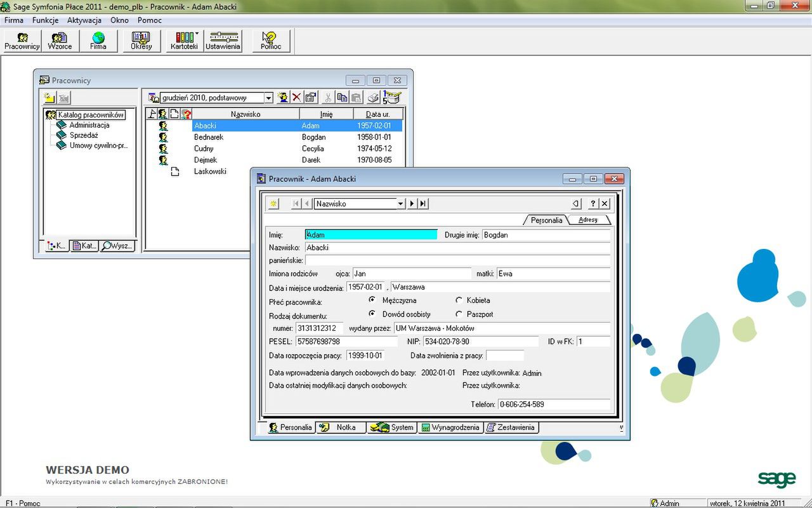Click the copy icon in Pracownicy toolbar
812x508 pixels.
pos(342,98)
